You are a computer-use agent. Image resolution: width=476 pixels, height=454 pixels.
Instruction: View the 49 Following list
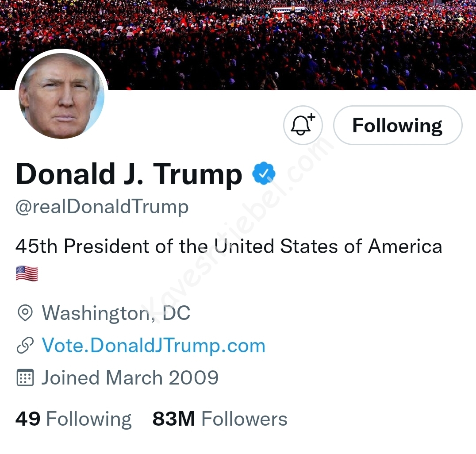coord(73,419)
